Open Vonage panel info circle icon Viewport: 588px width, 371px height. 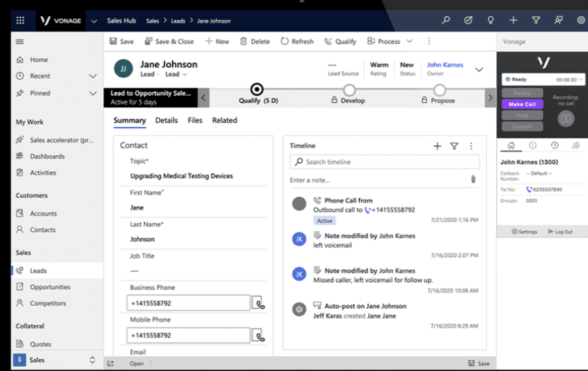(x=532, y=145)
